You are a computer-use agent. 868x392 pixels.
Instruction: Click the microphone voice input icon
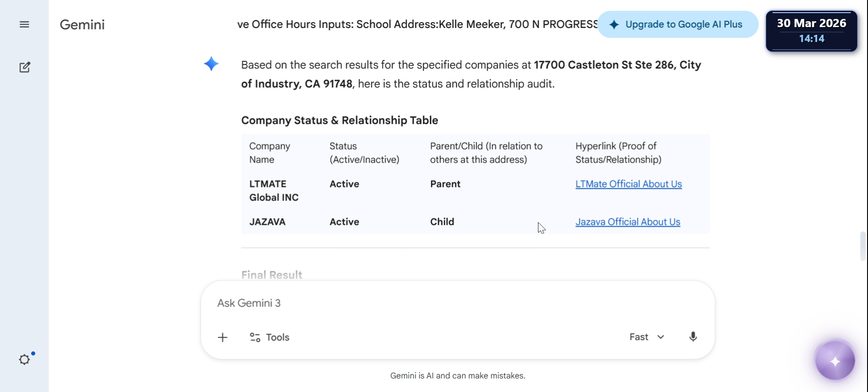pyautogui.click(x=693, y=337)
